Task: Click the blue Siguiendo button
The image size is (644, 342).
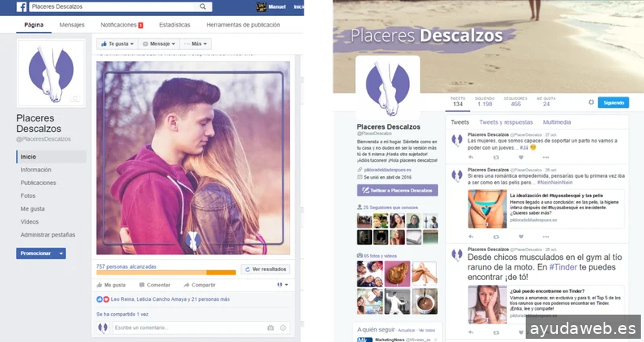Action: coord(613,103)
